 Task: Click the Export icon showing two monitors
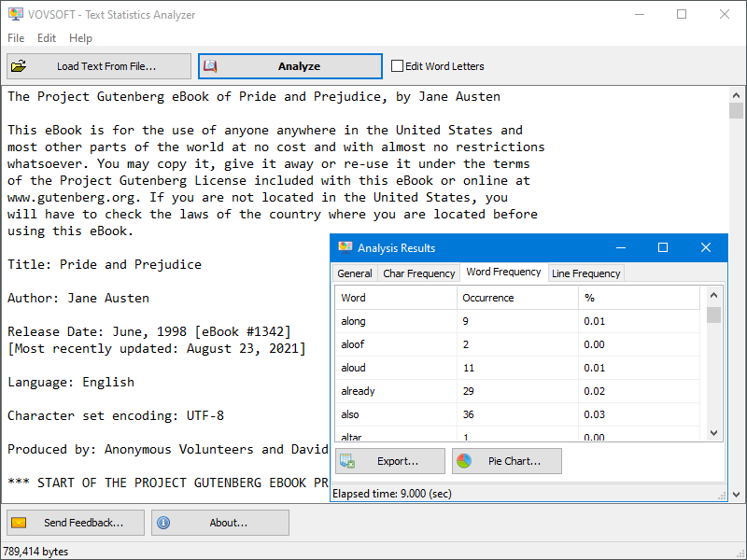click(349, 460)
